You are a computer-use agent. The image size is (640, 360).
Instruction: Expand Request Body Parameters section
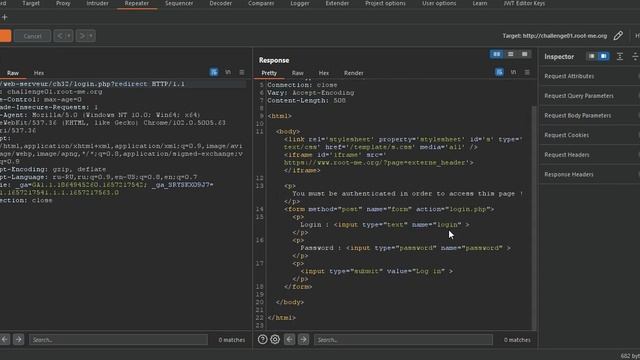click(590, 116)
